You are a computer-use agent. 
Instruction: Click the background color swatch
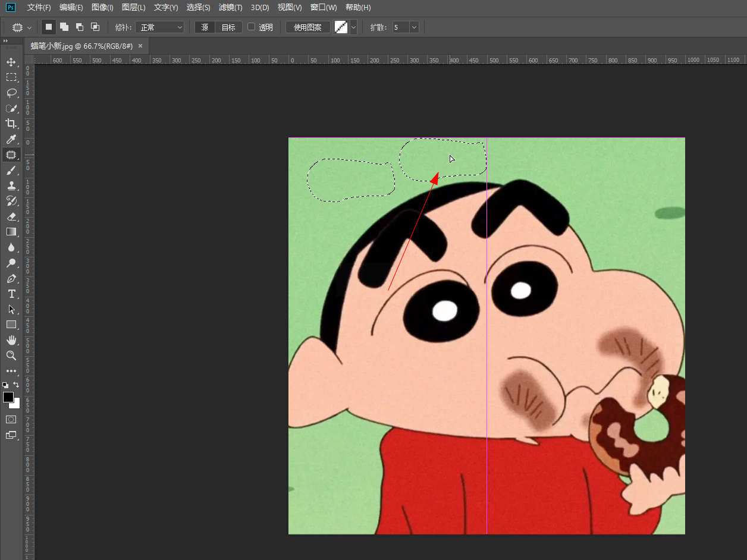coord(17,405)
